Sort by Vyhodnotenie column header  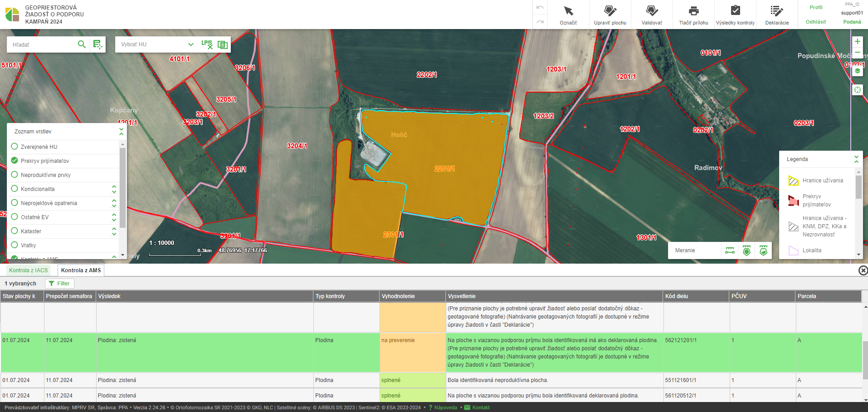click(x=413, y=296)
